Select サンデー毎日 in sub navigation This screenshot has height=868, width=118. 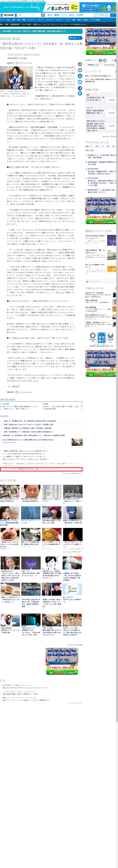point(26,24)
